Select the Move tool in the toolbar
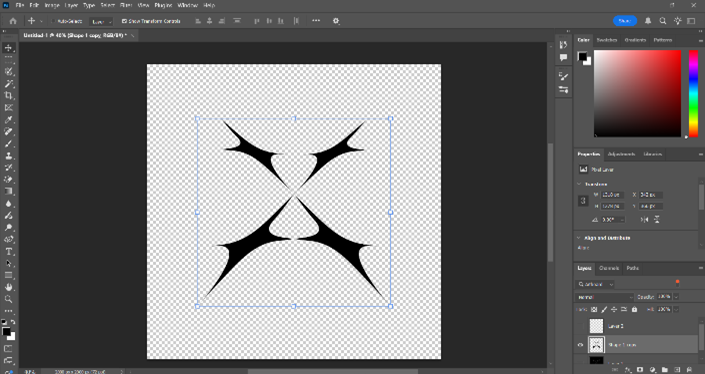 [x=9, y=48]
